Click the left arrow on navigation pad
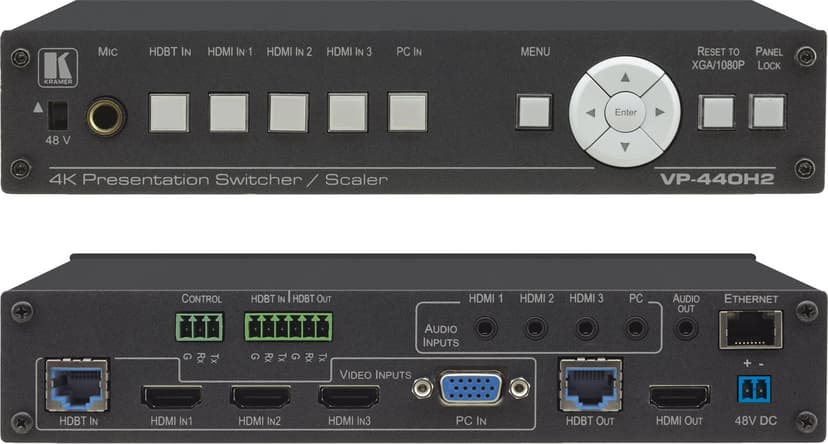Screen dimensions: 828x444 [590, 112]
